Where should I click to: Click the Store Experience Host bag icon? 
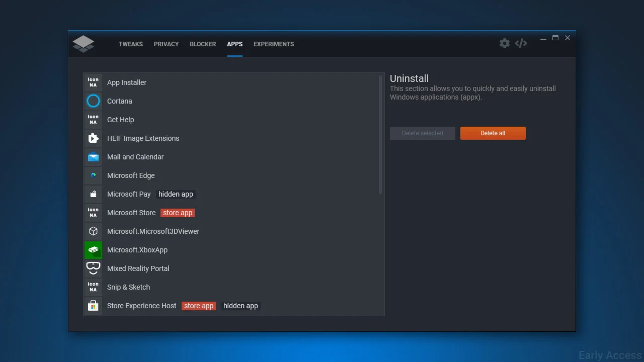pyautogui.click(x=93, y=306)
